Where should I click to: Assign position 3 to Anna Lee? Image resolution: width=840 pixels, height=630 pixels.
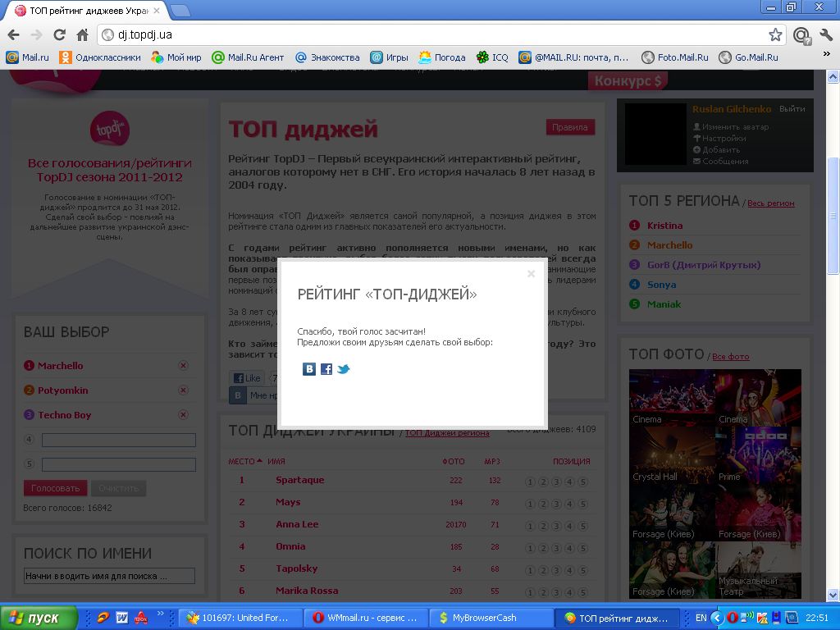coord(557,526)
